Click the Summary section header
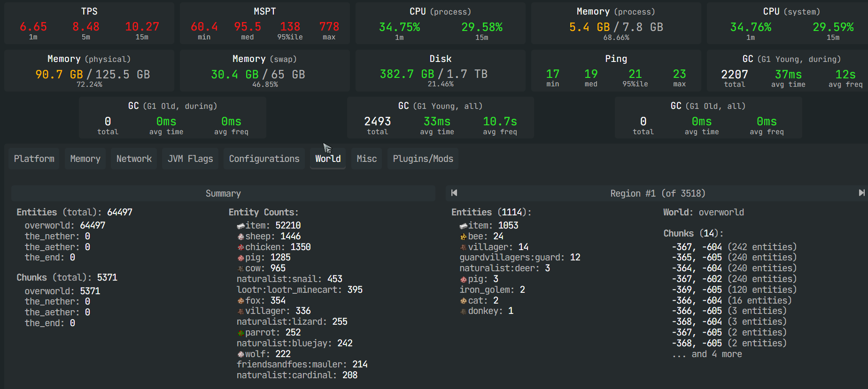 [223, 193]
